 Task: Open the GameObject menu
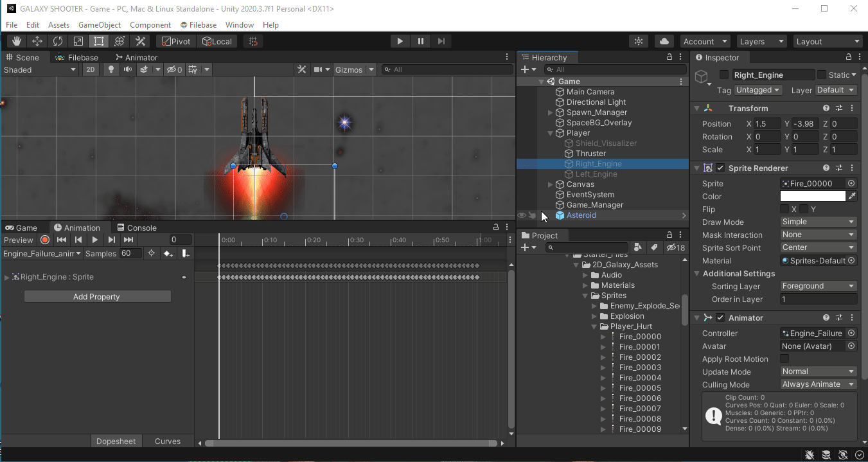coord(100,25)
